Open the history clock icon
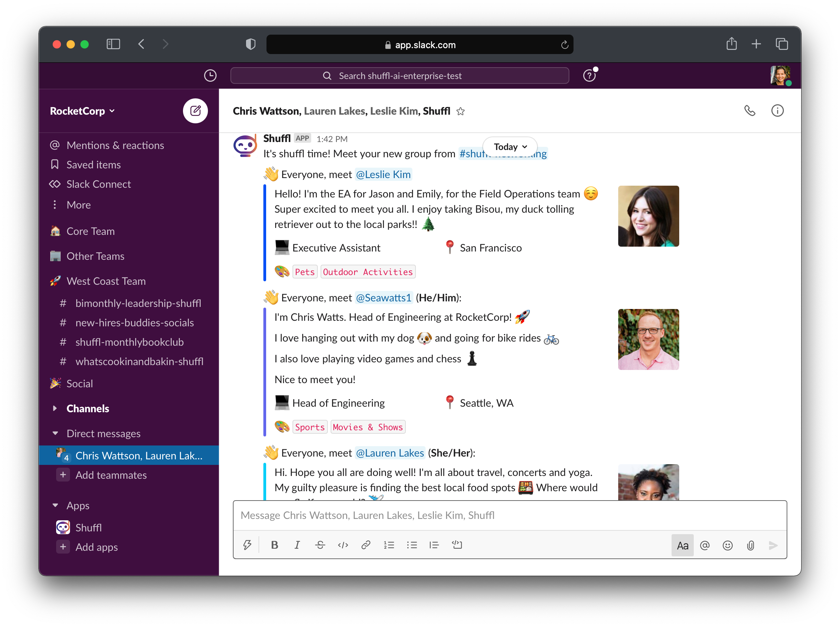 click(210, 76)
